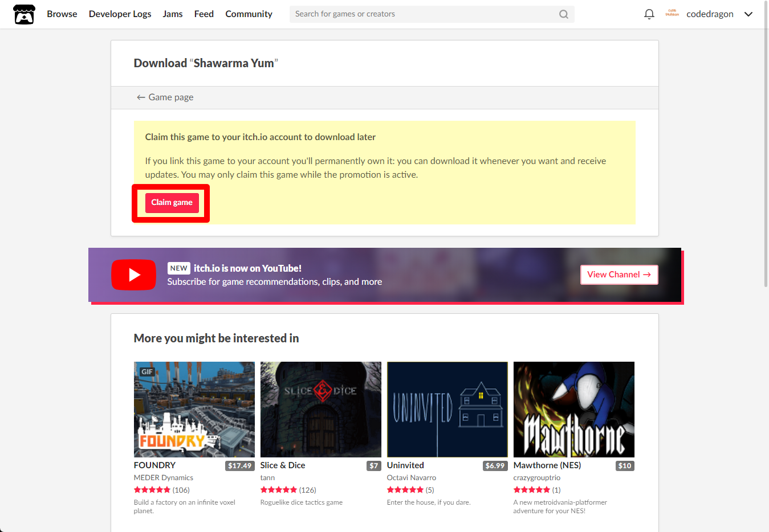Open Octavi Navarro creator page
The height and width of the screenshot is (532, 769).
click(412, 478)
